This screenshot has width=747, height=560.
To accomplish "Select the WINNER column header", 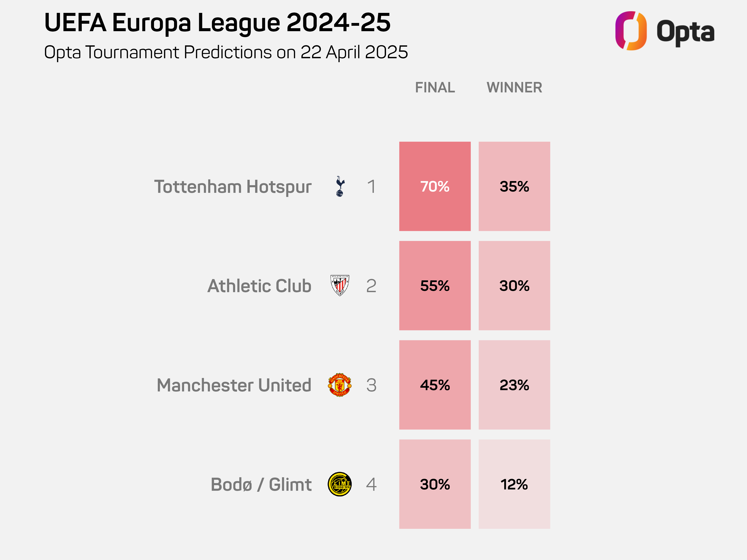I will coord(514,87).
